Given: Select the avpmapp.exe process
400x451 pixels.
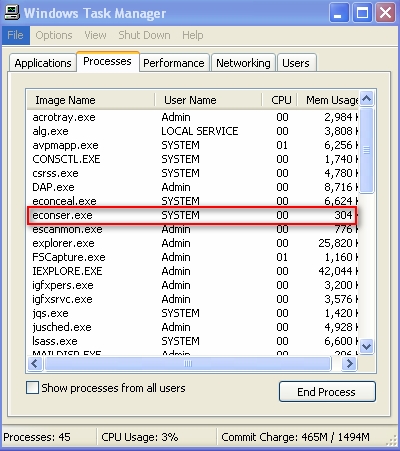Looking at the screenshot, I should [193, 145].
